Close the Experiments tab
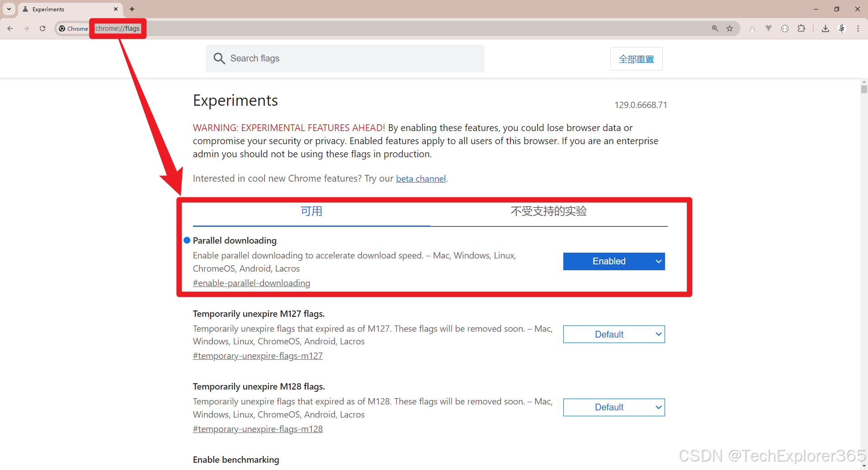 click(116, 9)
